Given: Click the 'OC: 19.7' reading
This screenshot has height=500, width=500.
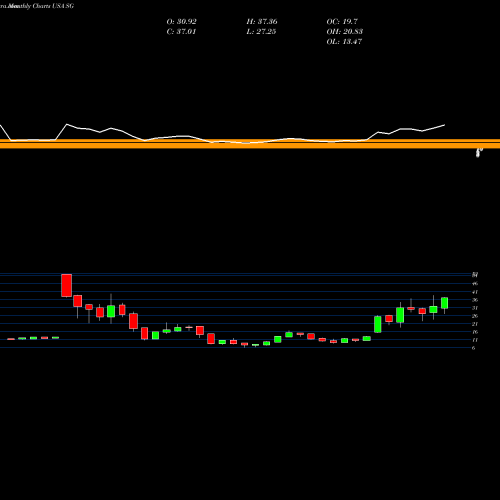Looking at the screenshot, I should [x=342, y=22].
